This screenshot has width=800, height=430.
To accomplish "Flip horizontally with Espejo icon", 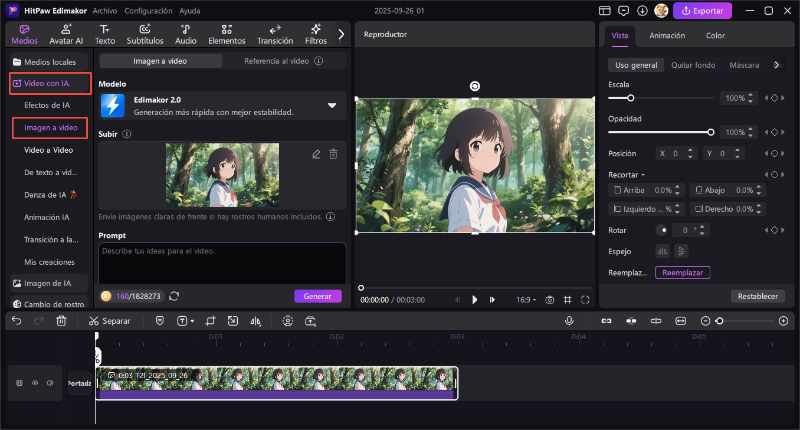I will [x=662, y=251].
